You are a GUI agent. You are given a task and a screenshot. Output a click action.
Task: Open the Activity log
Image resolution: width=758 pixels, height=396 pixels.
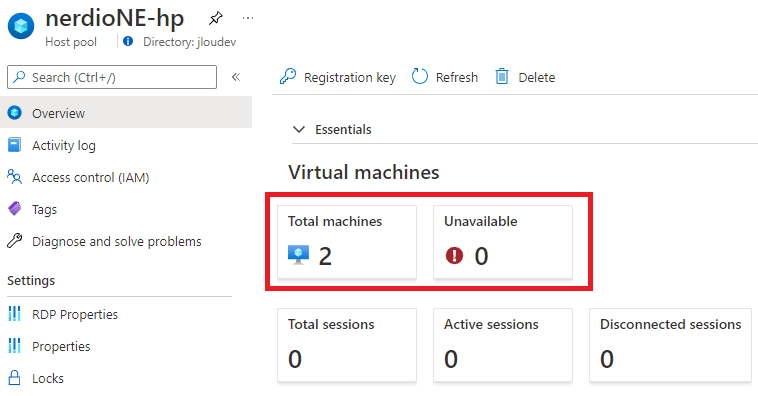tap(64, 146)
